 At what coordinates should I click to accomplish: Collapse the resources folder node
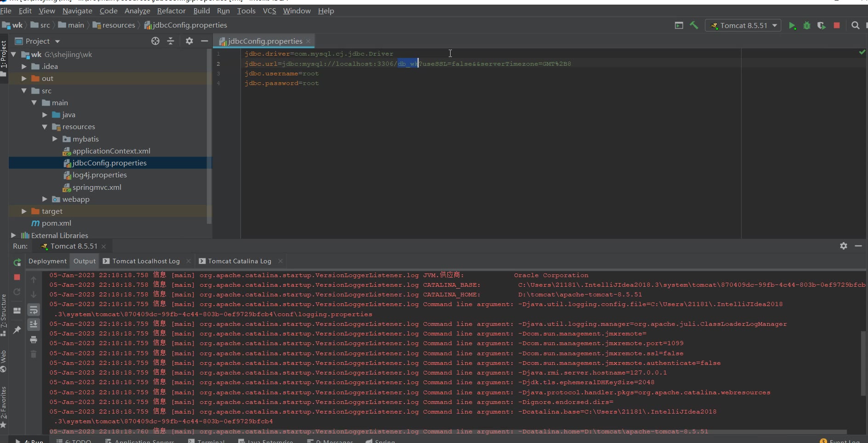(45, 127)
